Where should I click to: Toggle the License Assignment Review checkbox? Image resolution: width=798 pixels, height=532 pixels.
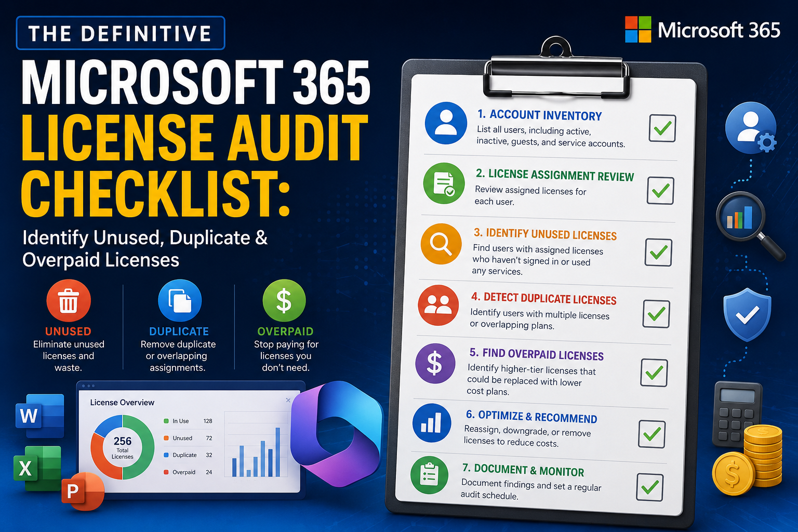[x=660, y=191]
